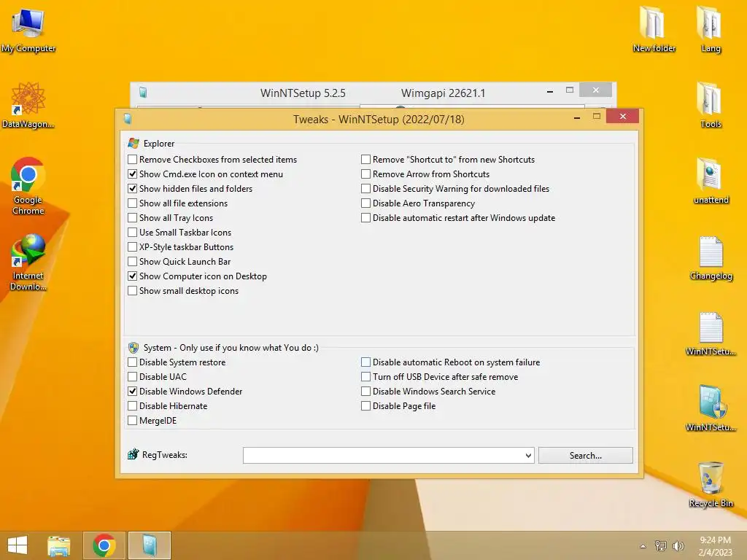
Task: Click the WinNTSetup 5.2.5 window title icon
Action: click(x=142, y=93)
